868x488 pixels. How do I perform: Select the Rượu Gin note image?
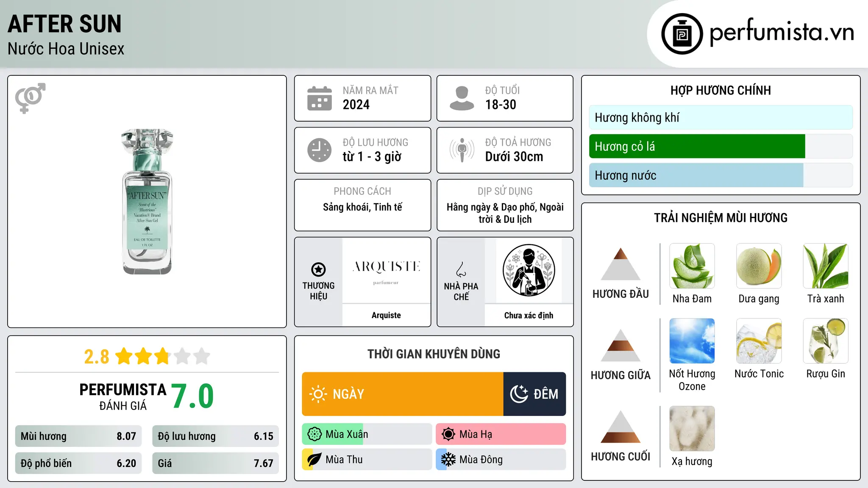click(826, 341)
